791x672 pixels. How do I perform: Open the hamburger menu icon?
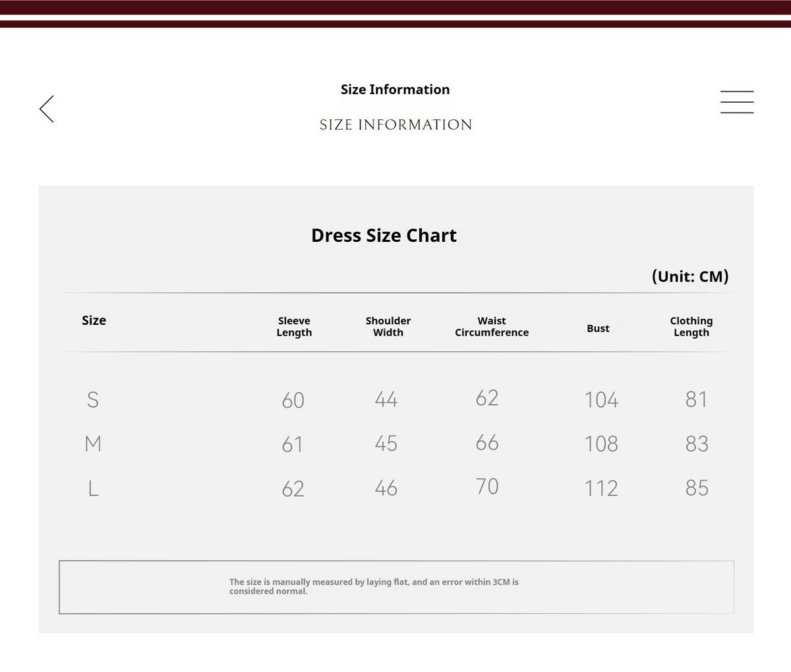pyautogui.click(x=737, y=102)
